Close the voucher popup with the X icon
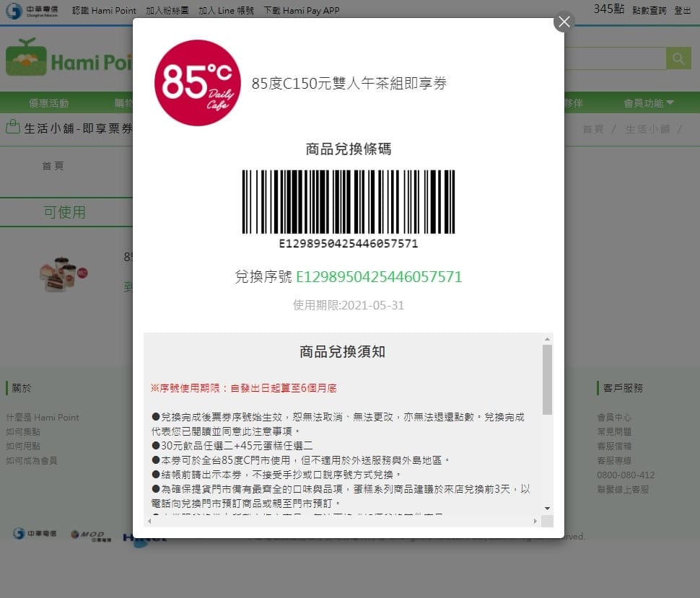 tap(564, 22)
